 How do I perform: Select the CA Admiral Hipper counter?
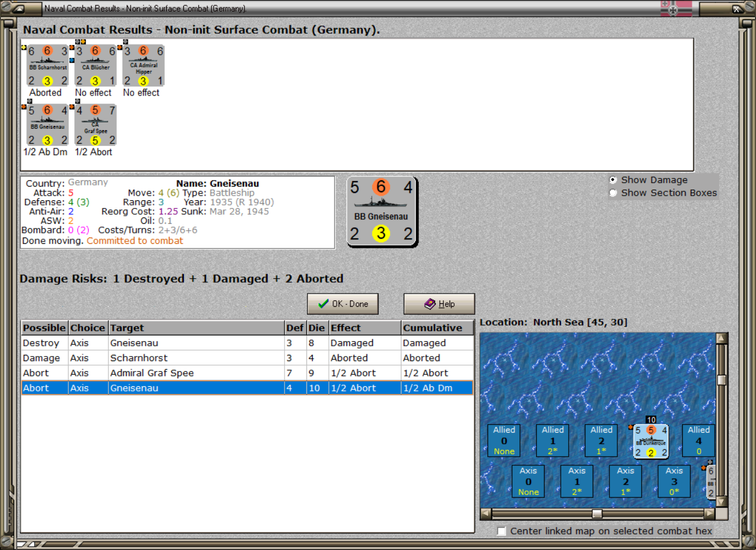click(x=143, y=65)
